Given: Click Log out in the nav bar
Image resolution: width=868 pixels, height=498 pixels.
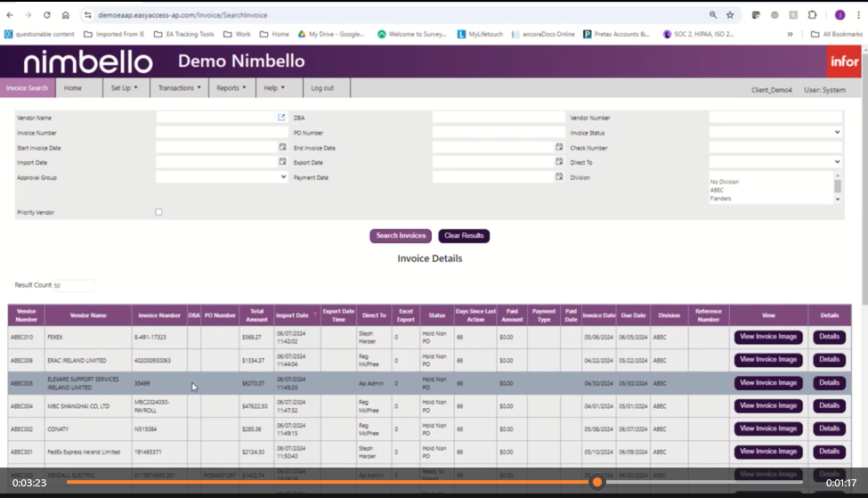Looking at the screenshot, I should (x=322, y=88).
